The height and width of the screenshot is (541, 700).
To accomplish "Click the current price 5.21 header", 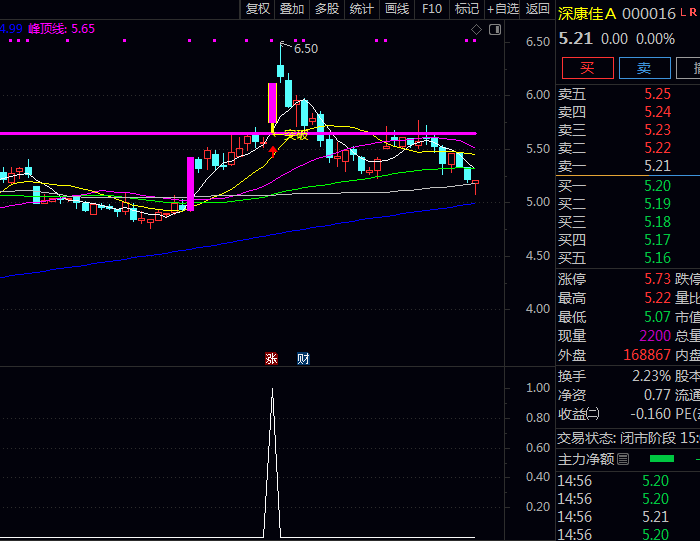I will pos(575,39).
